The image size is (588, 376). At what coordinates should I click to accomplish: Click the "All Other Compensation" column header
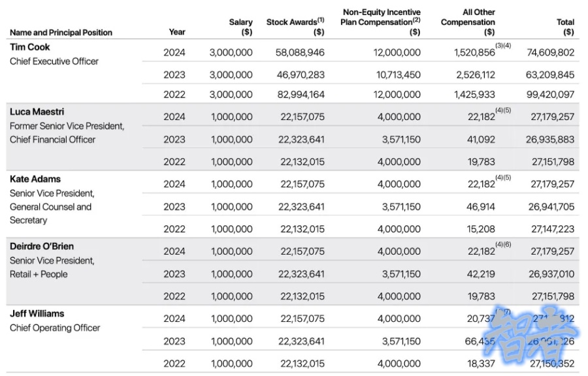pyautogui.click(x=468, y=22)
